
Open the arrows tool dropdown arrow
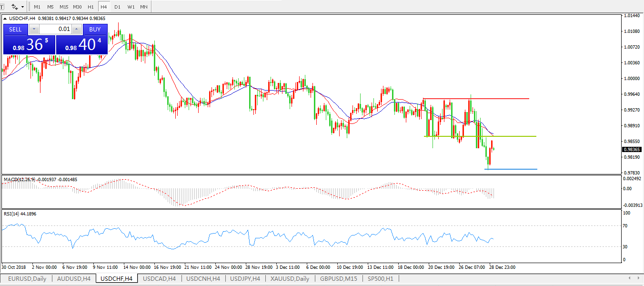click(x=23, y=7)
